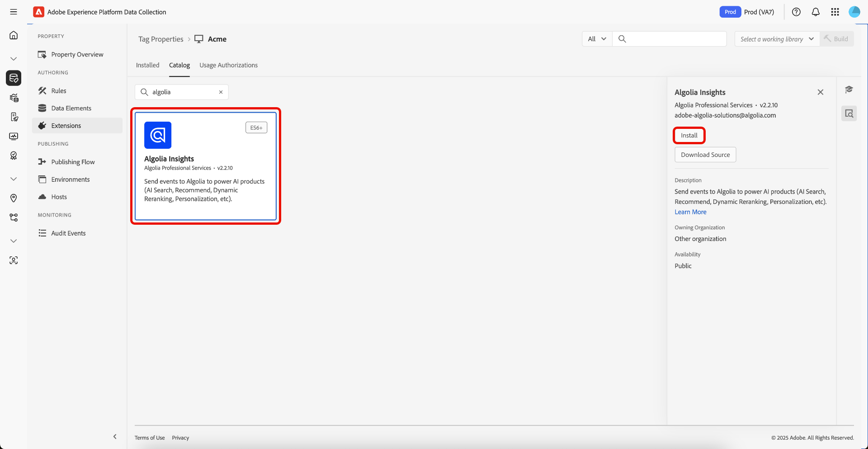Click the Acme property name
The image size is (868, 449).
click(217, 39)
